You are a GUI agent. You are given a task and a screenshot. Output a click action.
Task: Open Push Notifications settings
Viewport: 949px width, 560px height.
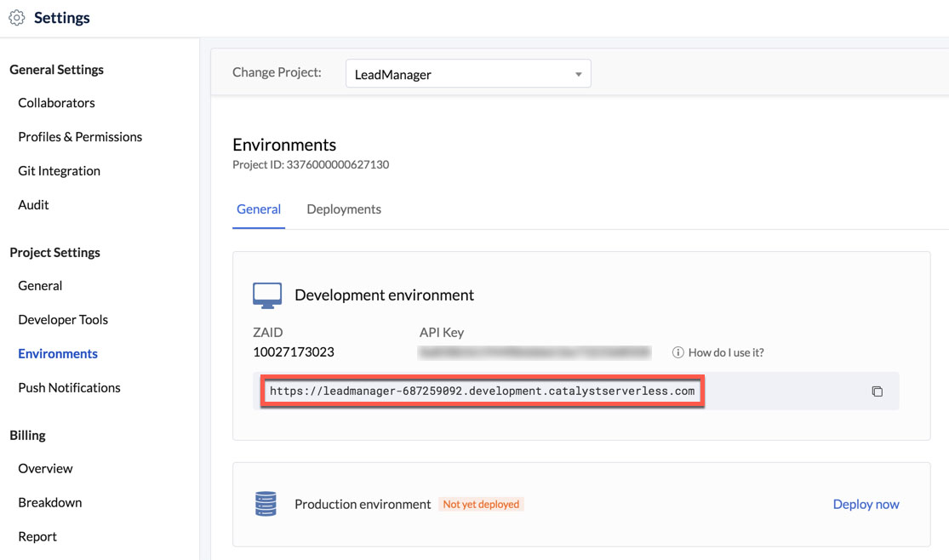tap(69, 388)
